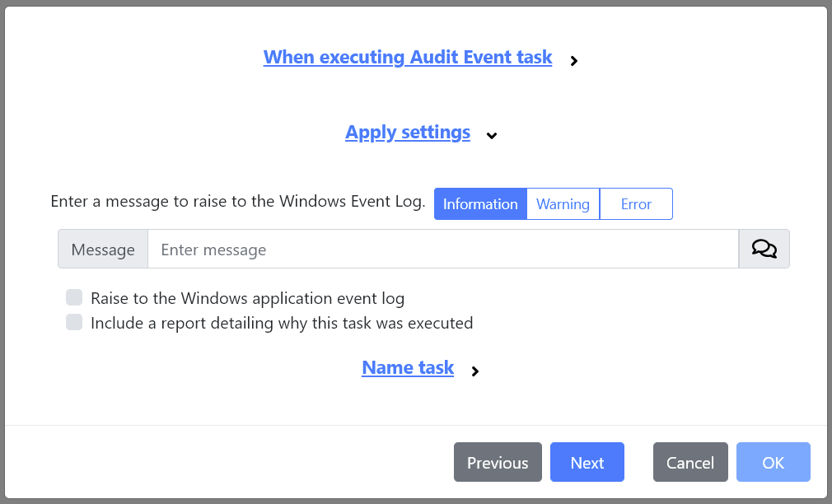Open the 'Name task' link
The image size is (832, 504).
pyautogui.click(x=407, y=367)
